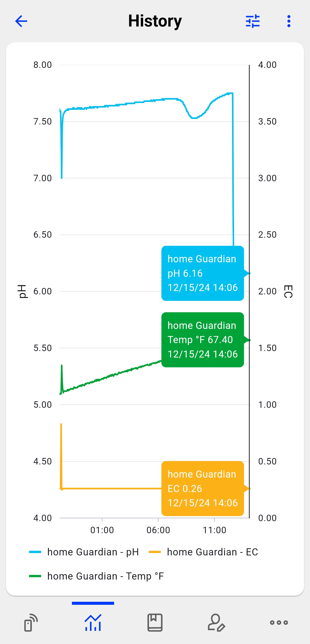The height and width of the screenshot is (644, 310).
Task: Click the green Temp legend color swatch
Action: tap(35, 576)
